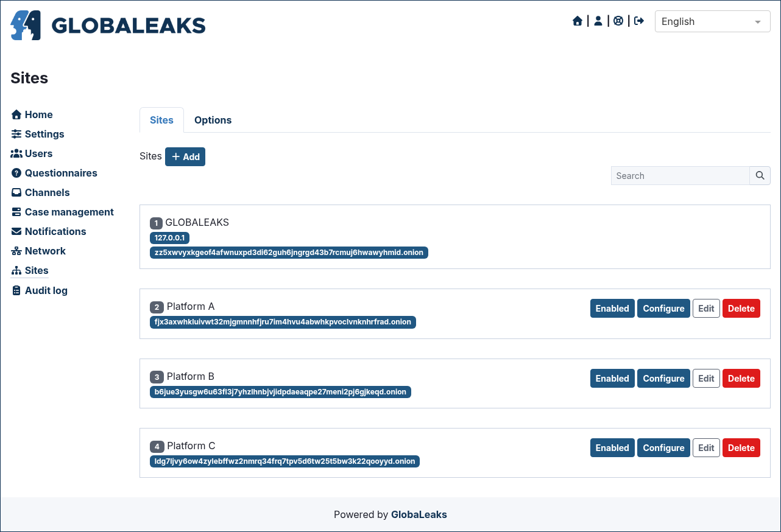The image size is (781, 532).
Task: Click the number 2 badge of Platform A
Action: pyautogui.click(x=157, y=307)
